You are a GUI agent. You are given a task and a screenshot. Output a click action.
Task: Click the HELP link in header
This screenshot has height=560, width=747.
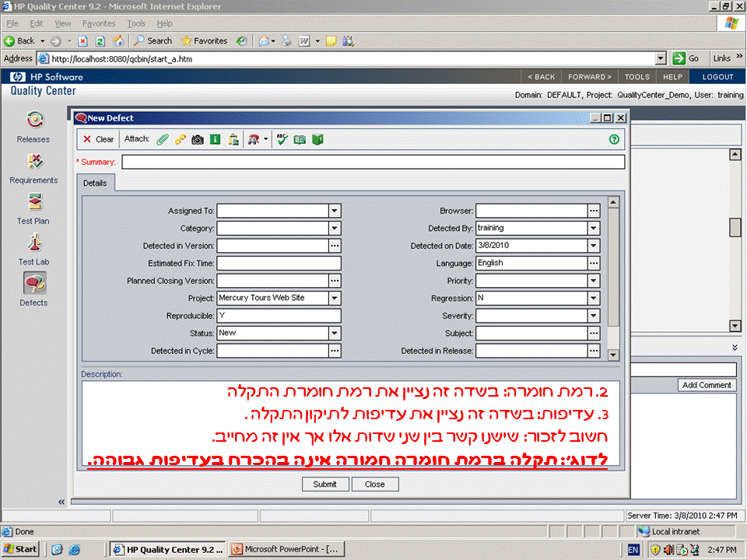[x=672, y=77]
